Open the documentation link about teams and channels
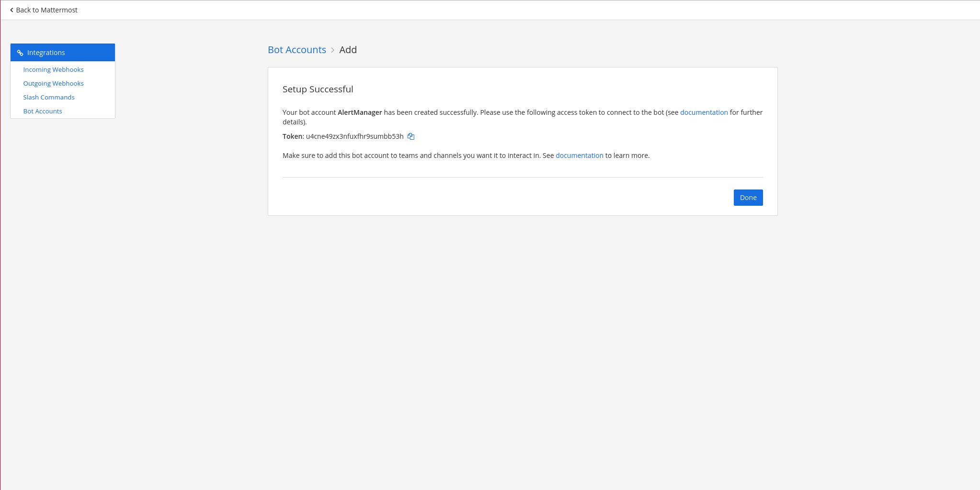 click(579, 156)
